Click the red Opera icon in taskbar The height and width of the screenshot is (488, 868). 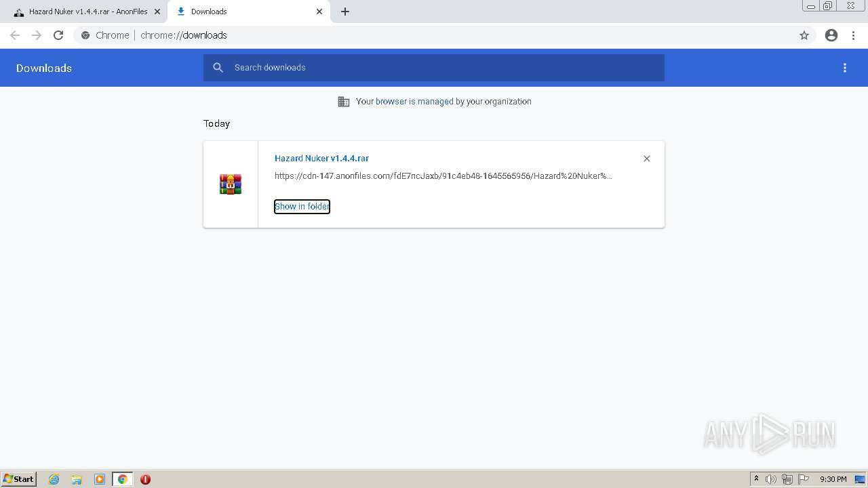tap(145, 479)
